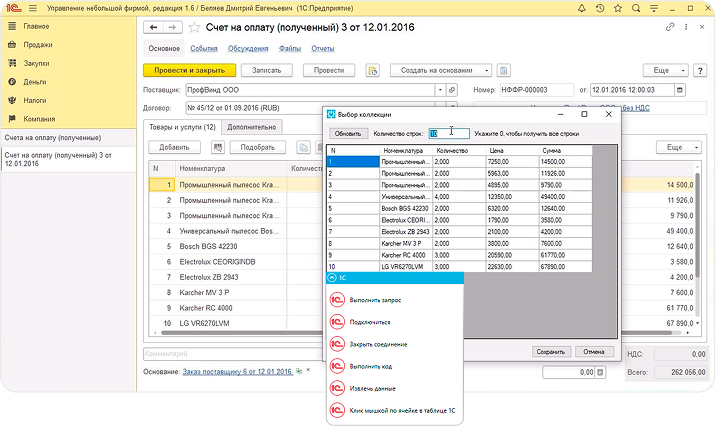This screenshot has height=426, width=716.
Task: Click the copy rows icon beside Подобрать
Action: (x=303, y=147)
